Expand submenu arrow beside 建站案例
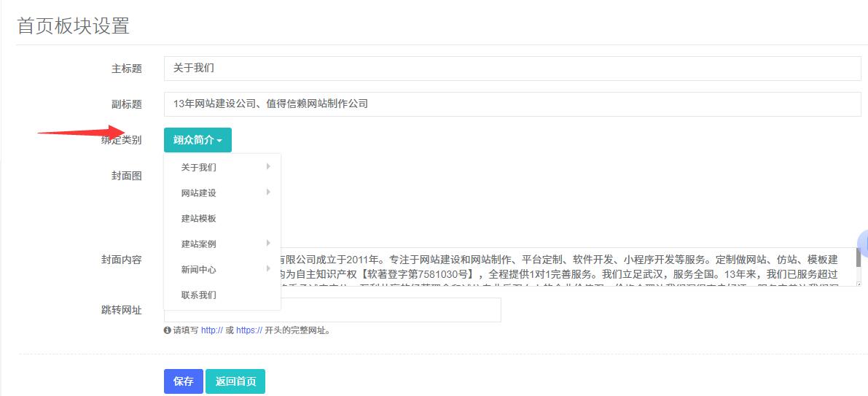868x396 pixels. coord(268,244)
